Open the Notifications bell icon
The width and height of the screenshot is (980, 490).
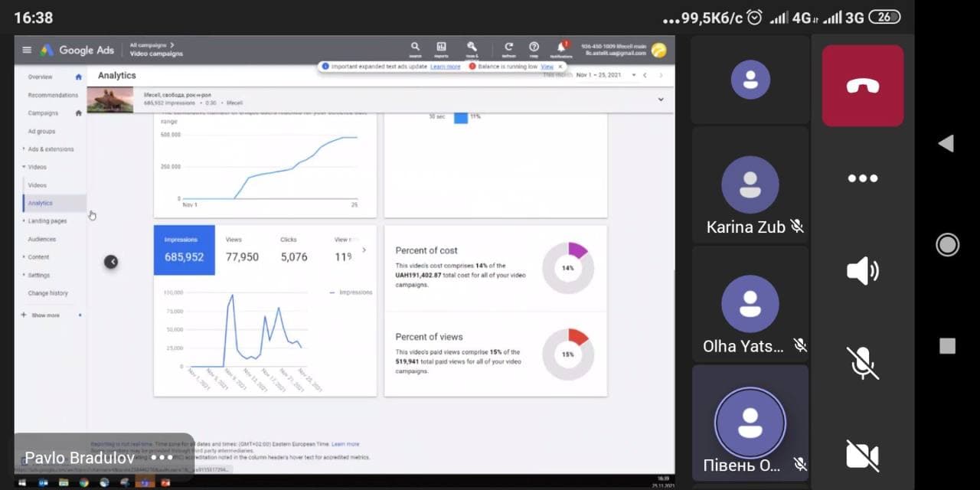[561, 47]
